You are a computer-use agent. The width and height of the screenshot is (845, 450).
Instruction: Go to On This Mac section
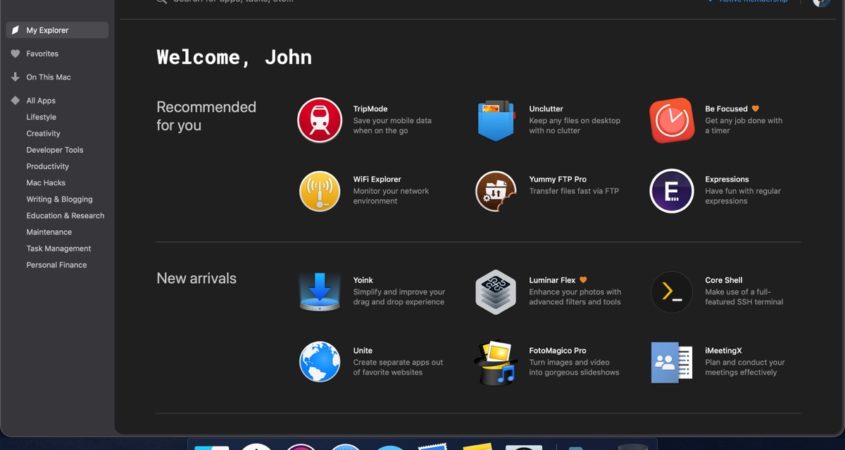coord(46,77)
